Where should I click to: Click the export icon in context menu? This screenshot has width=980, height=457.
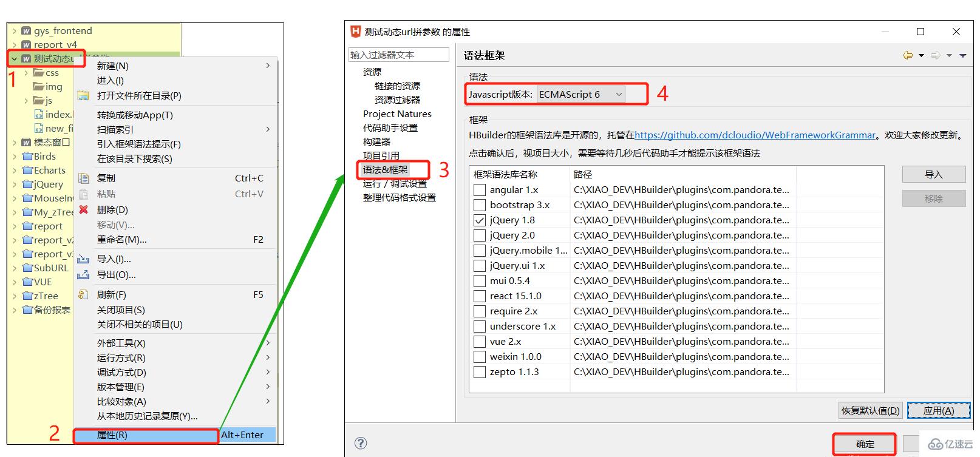[83, 275]
